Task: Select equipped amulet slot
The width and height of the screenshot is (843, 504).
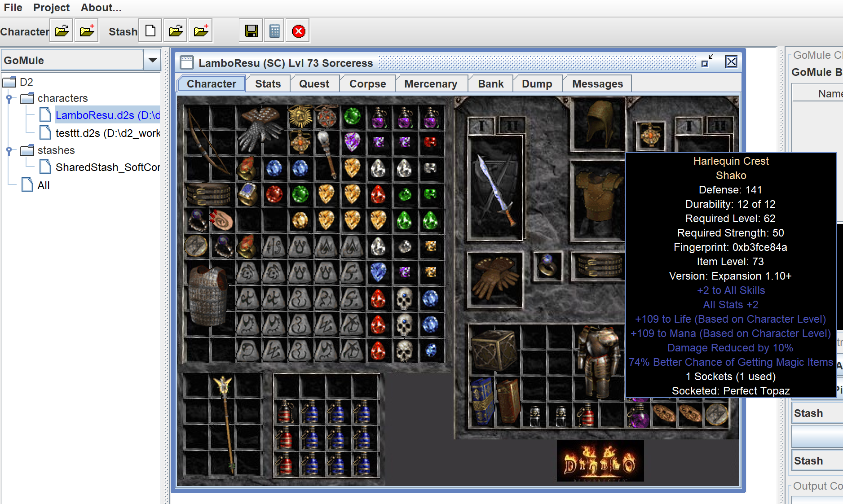Action: coord(650,135)
